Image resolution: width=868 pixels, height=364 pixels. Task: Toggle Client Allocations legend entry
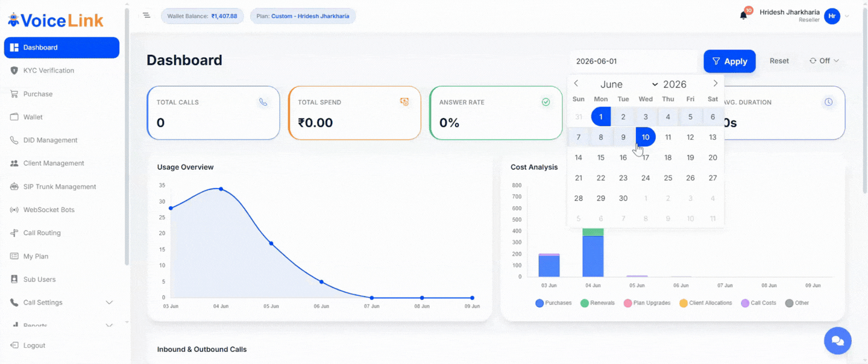(706, 303)
